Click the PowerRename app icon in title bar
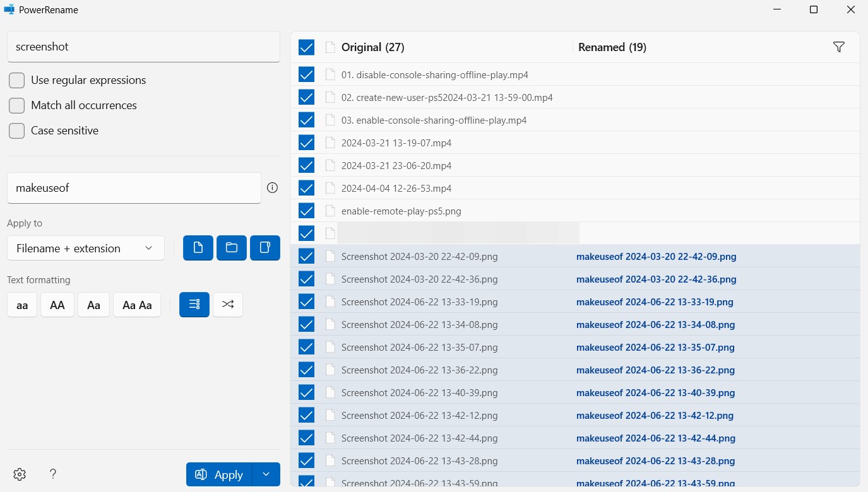The width and height of the screenshot is (868, 492). (x=9, y=9)
